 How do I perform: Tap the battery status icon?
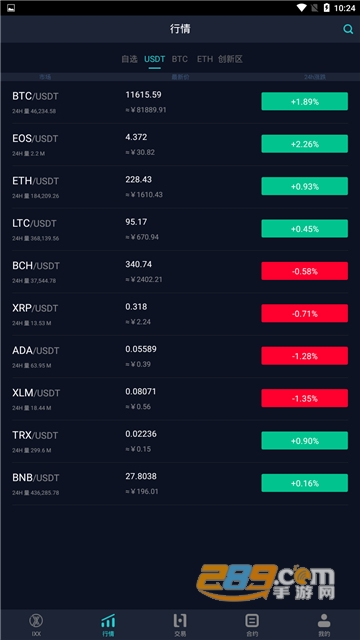(326, 8)
